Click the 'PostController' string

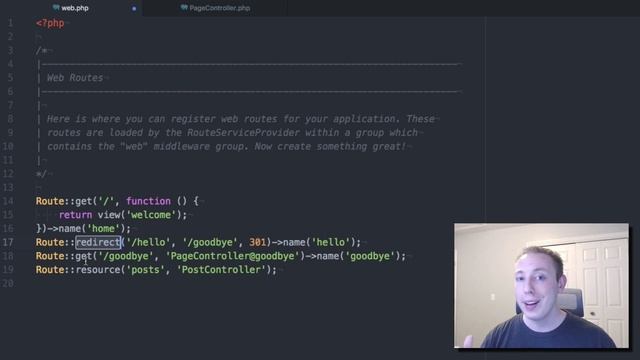click(221, 270)
